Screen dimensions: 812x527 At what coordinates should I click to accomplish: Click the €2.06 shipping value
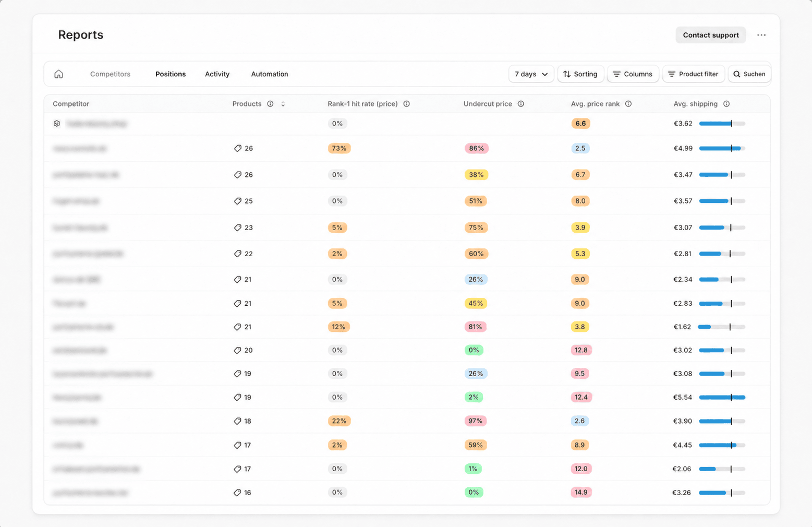[x=682, y=469]
